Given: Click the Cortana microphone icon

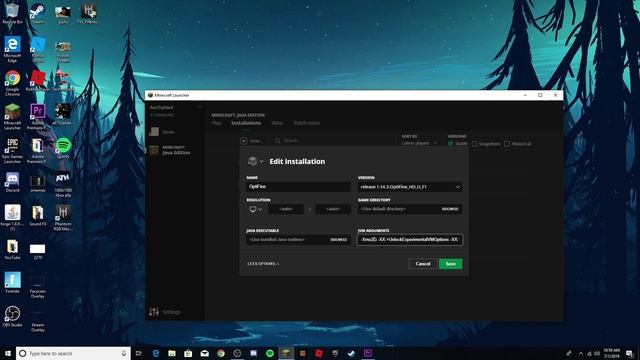Looking at the screenshot, I should coord(124,353).
